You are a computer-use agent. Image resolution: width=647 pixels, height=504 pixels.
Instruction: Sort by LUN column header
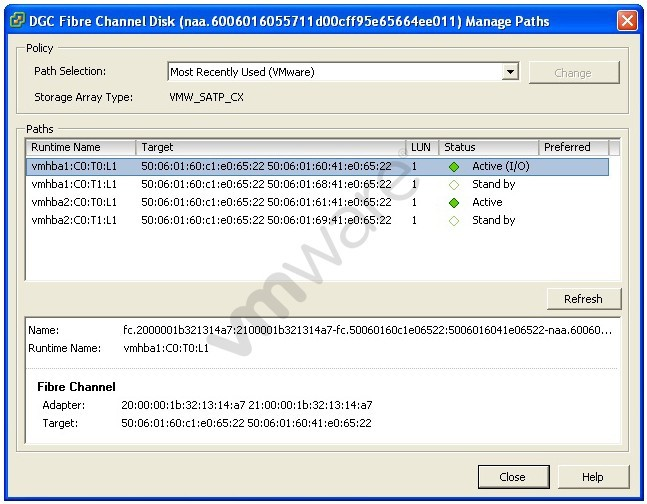(422, 147)
